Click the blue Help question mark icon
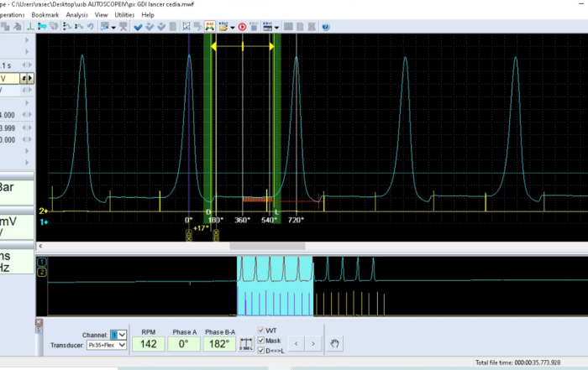The image size is (588, 370). tap(325, 26)
